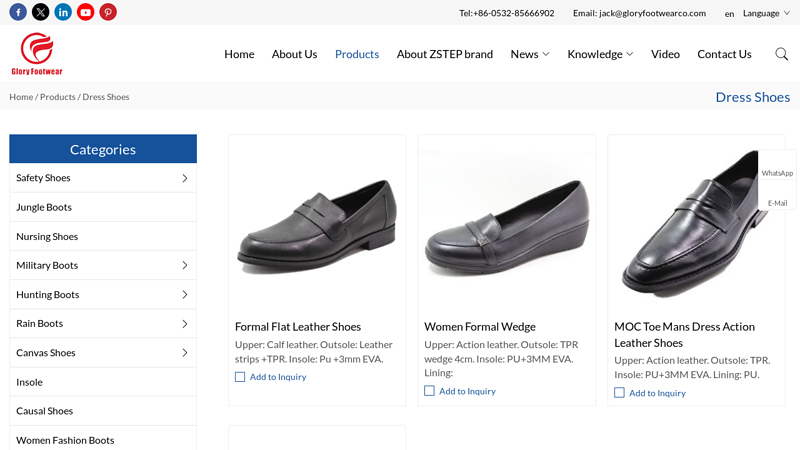The image size is (800, 450).
Task: Go to Home in the navigation bar
Action: [239, 54]
